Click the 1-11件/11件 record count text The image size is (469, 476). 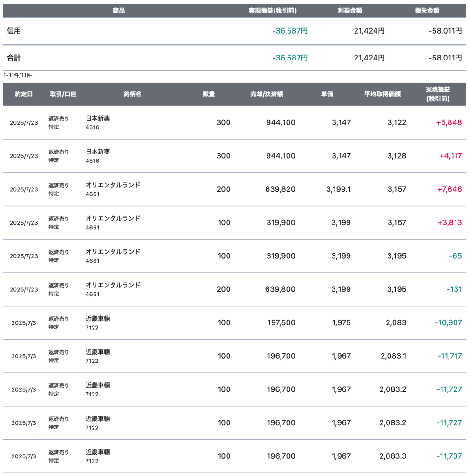click(x=17, y=75)
